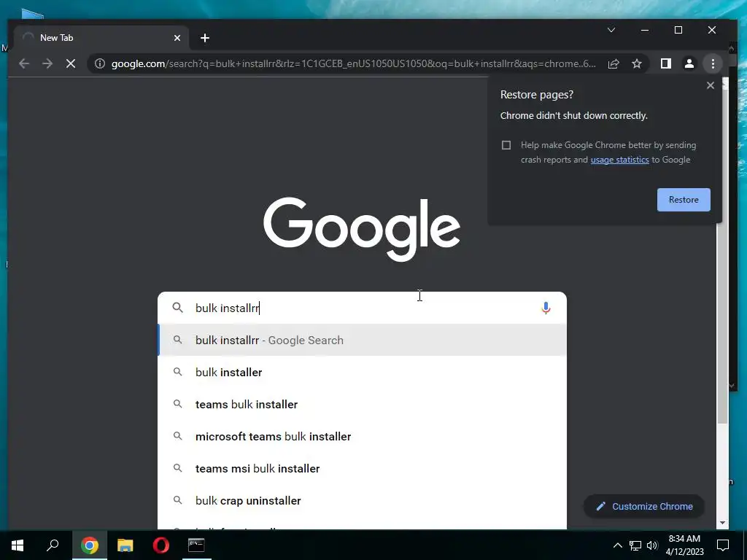747x560 pixels.
Task: Close the New Tab tab
Action: point(177,38)
